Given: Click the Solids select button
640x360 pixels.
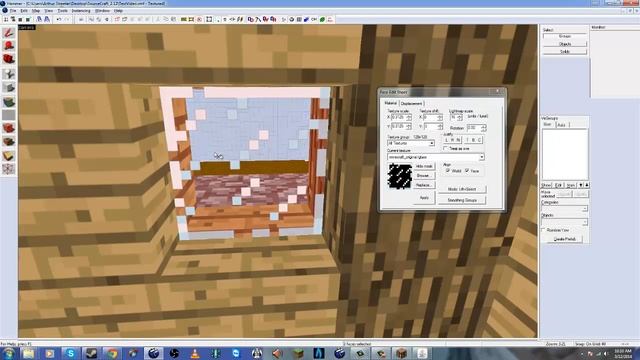Looking at the screenshot, I should (x=565, y=51).
